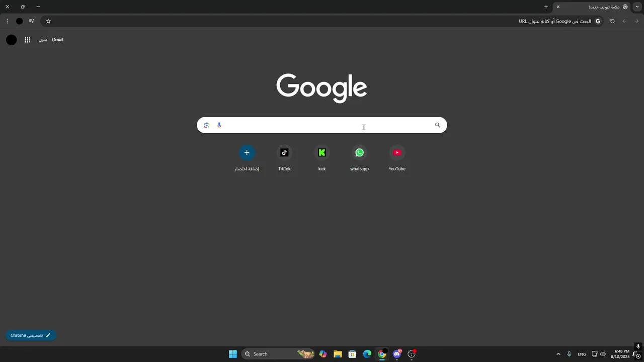Reload the page with the circular arrow
This screenshot has height=362, width=644.
(x=612, y=21)
